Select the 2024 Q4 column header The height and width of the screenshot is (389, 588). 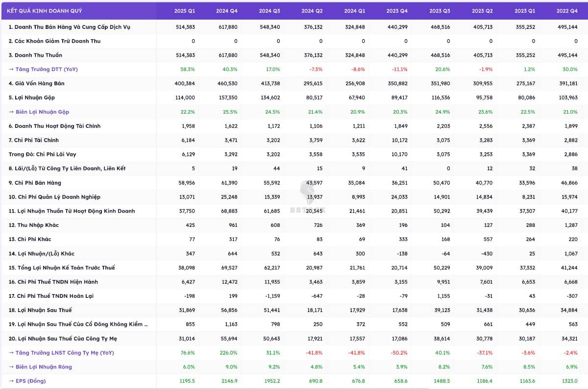click(x=227, y=11)
